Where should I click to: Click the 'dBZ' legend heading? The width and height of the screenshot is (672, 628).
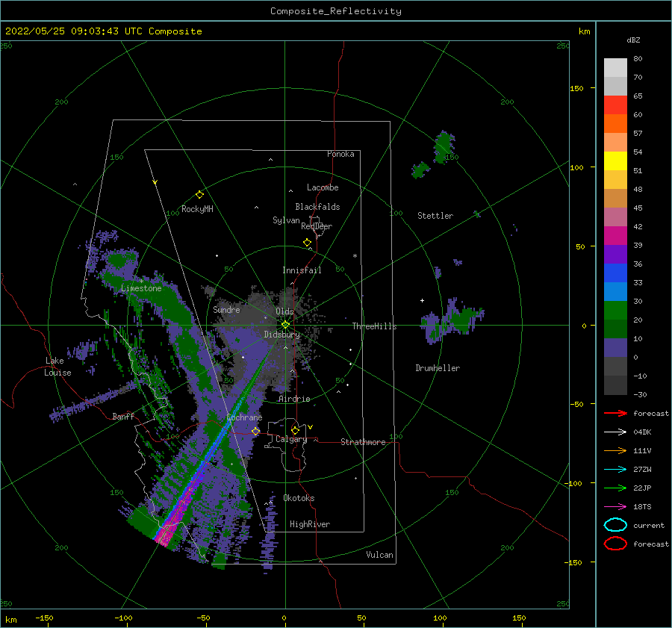pyautogui.click(x=633, y=40)
